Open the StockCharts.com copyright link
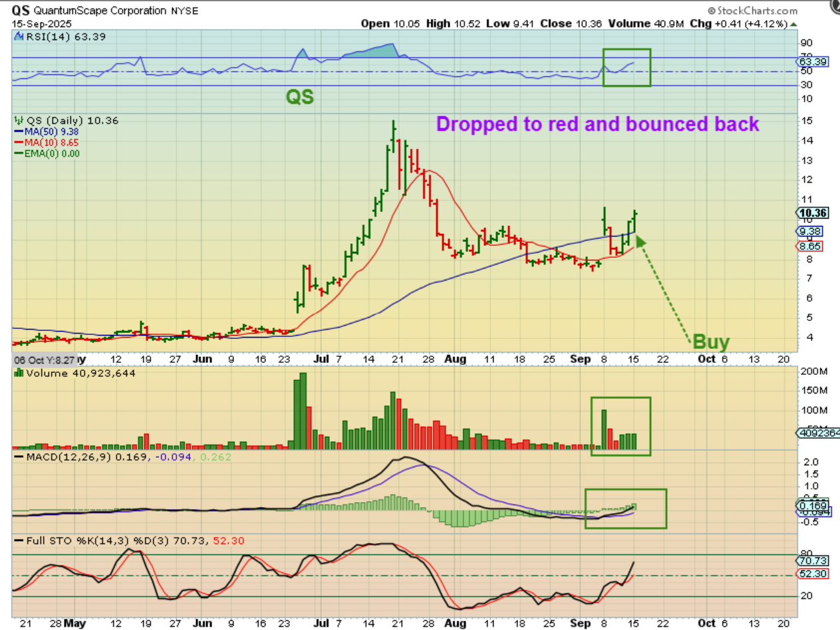Image resolution: width=840 pixels, height=630 pixels. click(752, 11)
